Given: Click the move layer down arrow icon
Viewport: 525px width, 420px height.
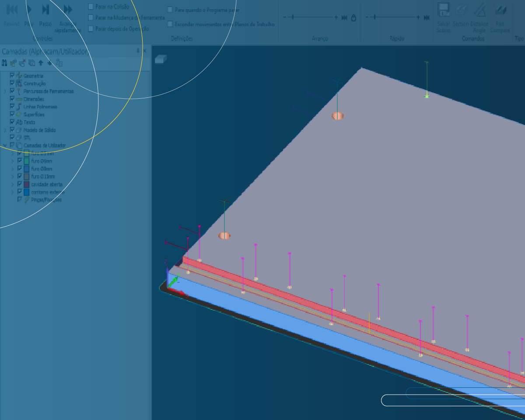Looking at the screenshot, I should [x=49, y=63].
